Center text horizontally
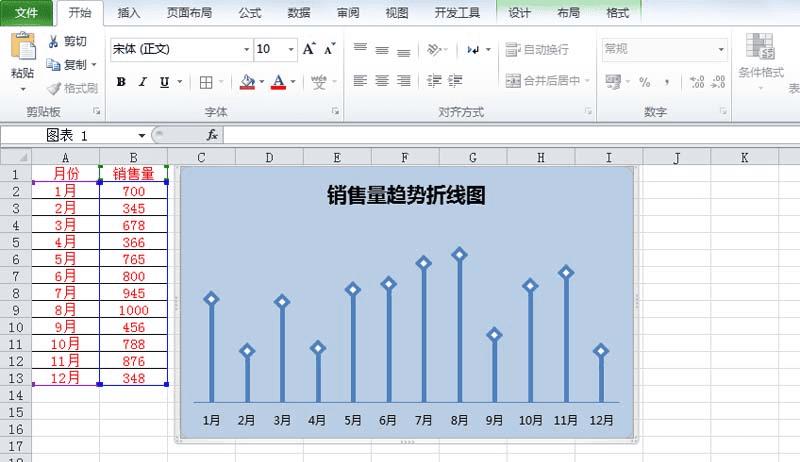This screenshot has height=462, width=800. [x=382, y=81]
